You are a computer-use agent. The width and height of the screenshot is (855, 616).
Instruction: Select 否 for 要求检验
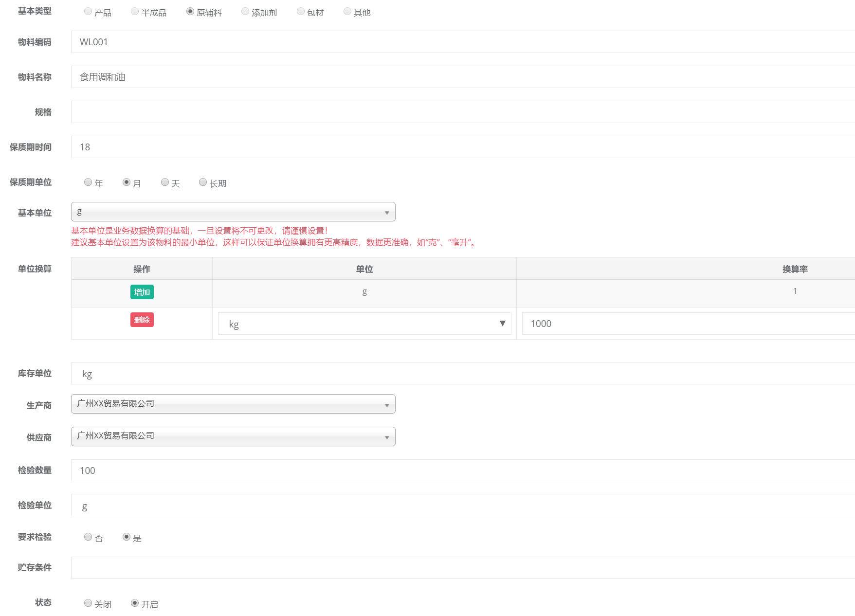(x=88, y=537)
